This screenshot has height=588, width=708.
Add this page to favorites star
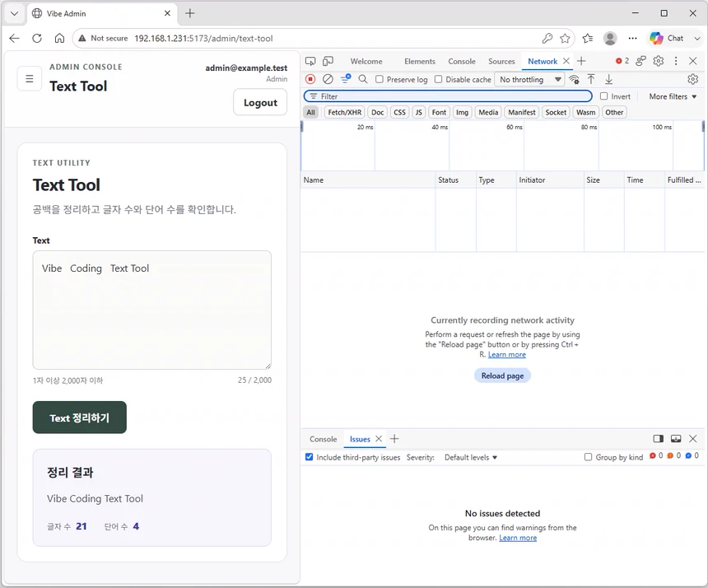[565, 39]
